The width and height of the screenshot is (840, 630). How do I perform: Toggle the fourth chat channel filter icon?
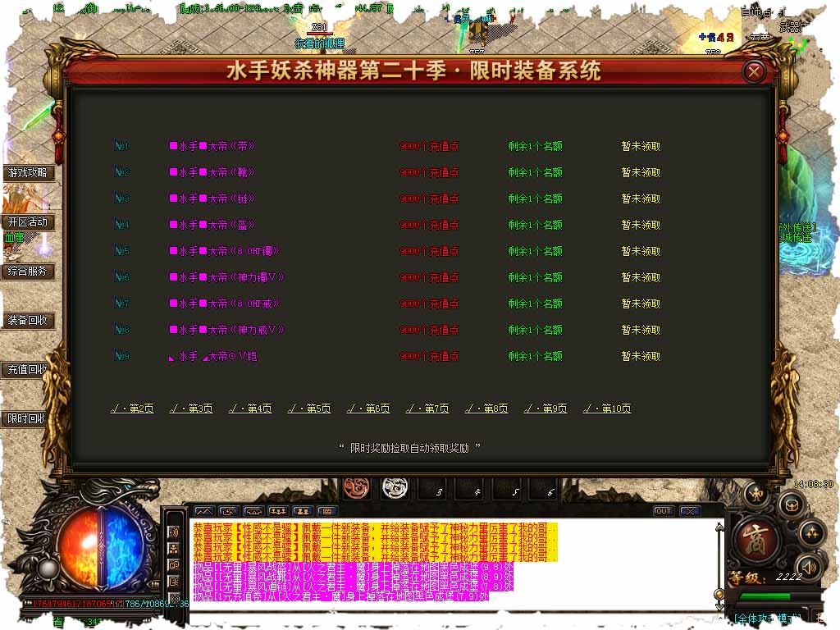point(174,582)
